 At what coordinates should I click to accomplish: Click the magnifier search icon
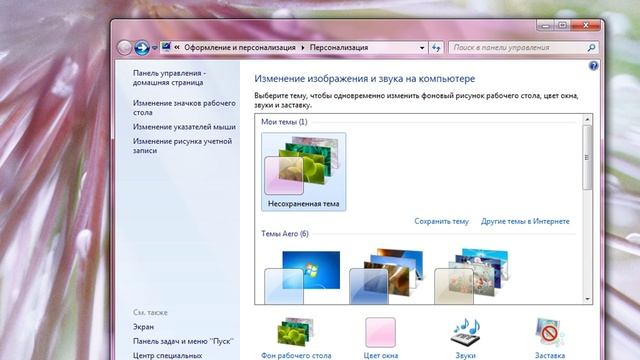coord(591,48)
